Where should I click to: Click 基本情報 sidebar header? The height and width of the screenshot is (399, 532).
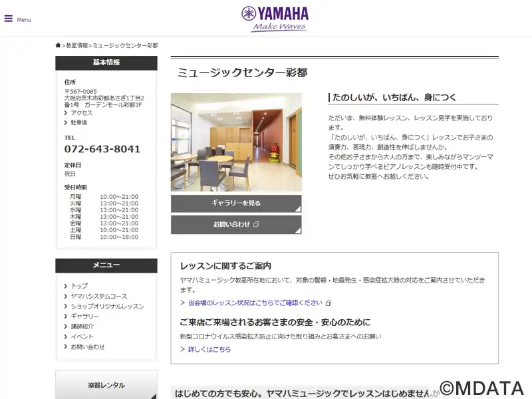tap(106, 63)
